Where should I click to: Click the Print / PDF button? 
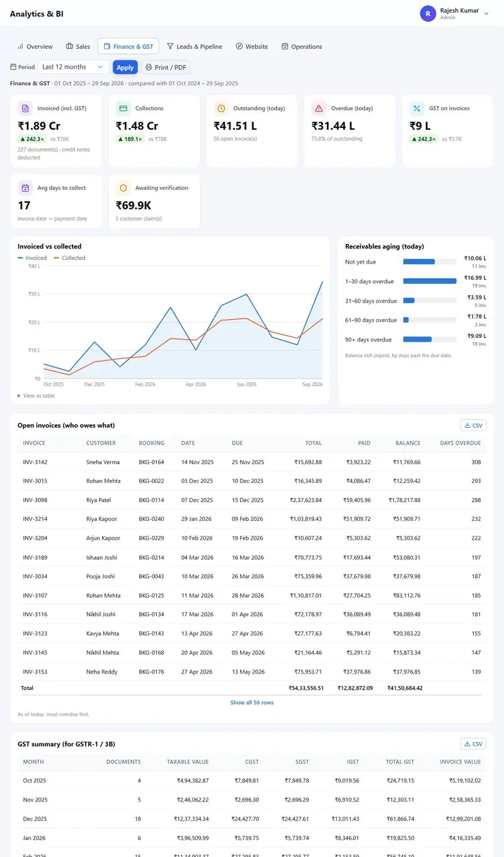(166, 67)
